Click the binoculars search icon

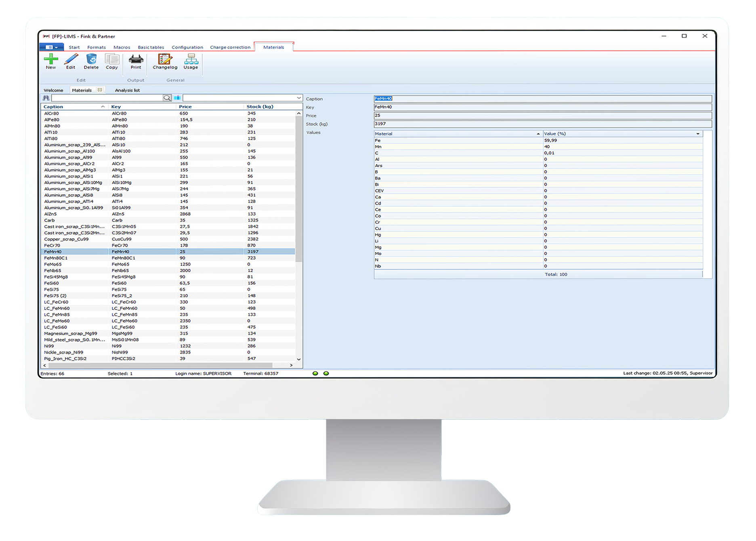click(x=46, y=98)
